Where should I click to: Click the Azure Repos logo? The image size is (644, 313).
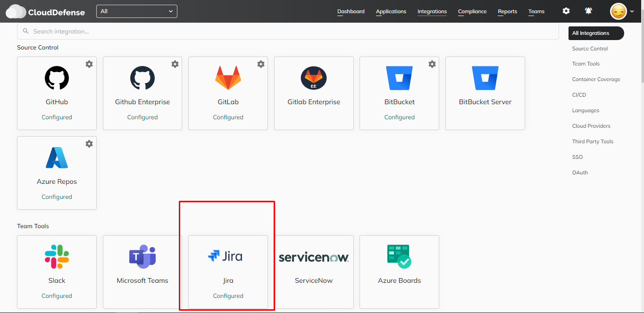click(57, 158)
